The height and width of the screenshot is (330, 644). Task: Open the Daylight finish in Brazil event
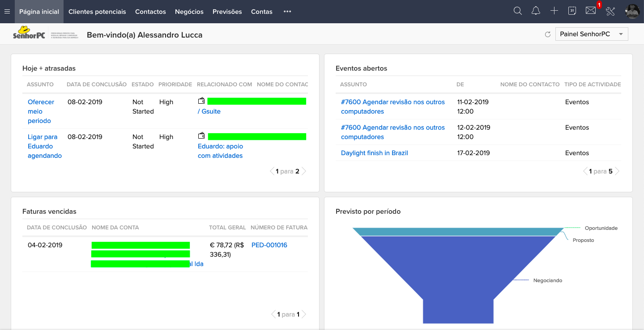375,153
